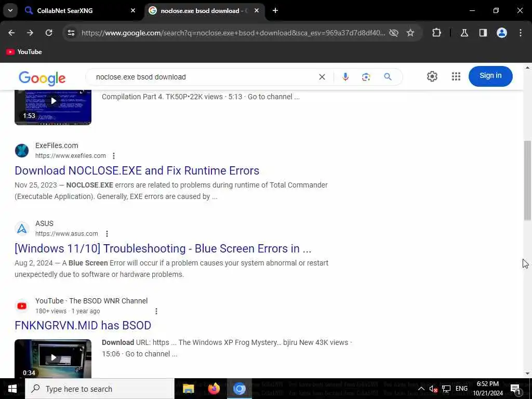The image size is (532, 399).
Task: Open the notification center icon
Action: click(515, 389)
